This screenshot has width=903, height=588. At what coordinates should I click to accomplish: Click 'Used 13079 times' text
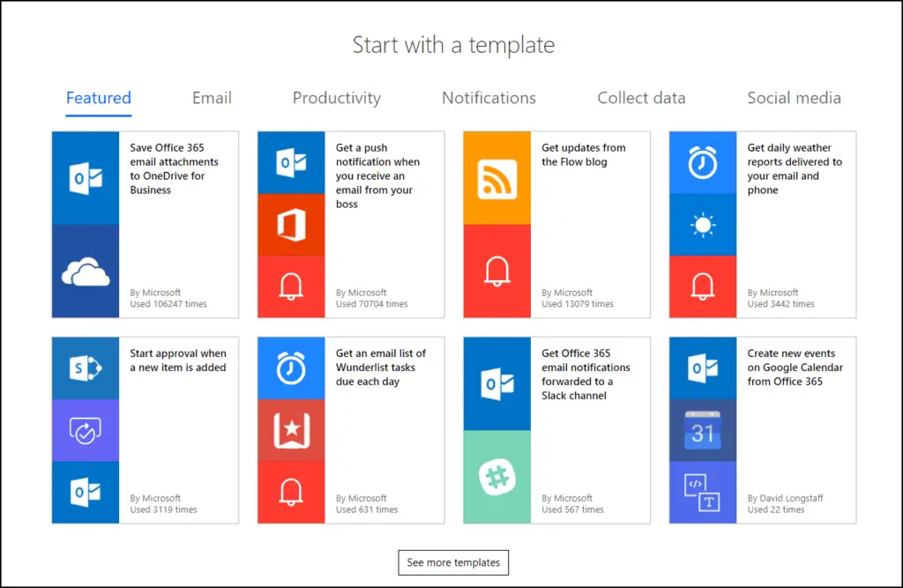pos(578,304)
